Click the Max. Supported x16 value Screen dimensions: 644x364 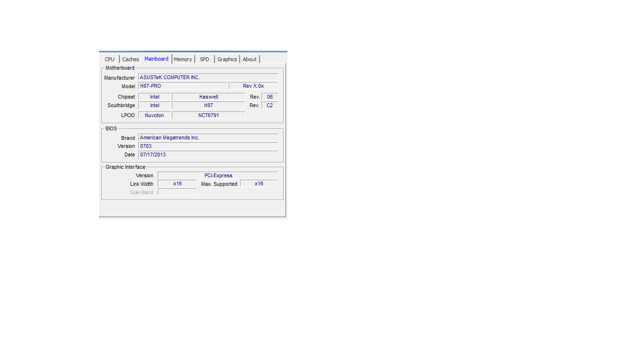(x=259, y=183)
